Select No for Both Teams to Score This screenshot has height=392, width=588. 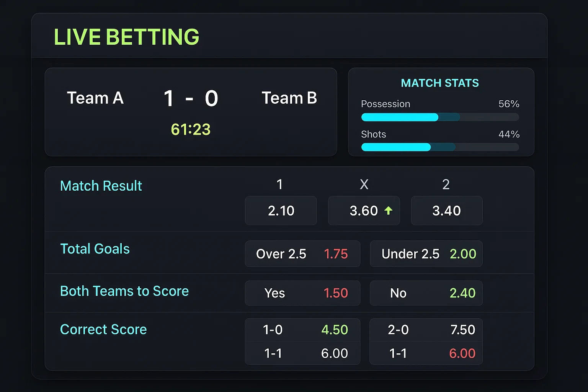[426, 293]
